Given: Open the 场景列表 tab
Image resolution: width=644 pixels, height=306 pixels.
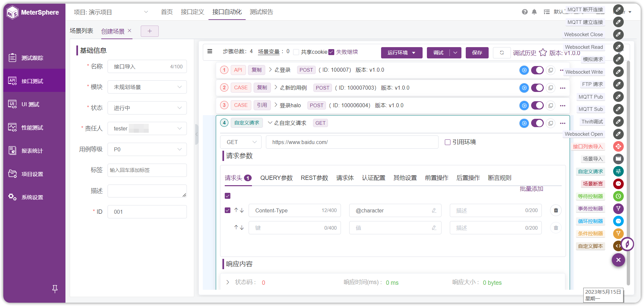Looking at the screenshot, I should (x=81, y=31).
